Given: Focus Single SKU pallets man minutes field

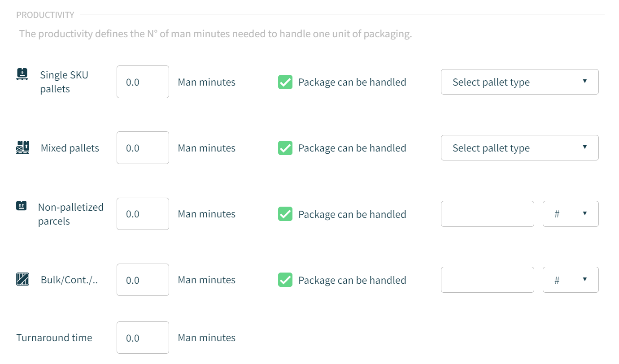Looking at the screenshot, I should (x=143, y=82).
